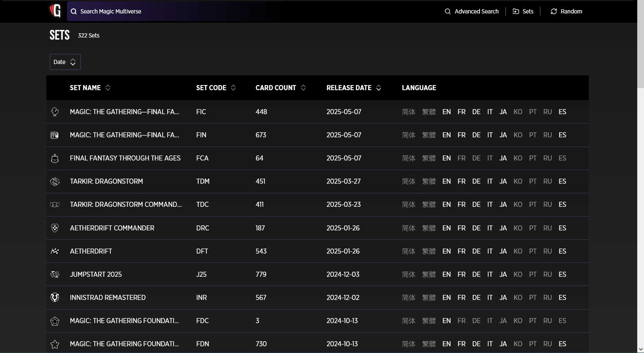Screen dimensions: 644x353
Task: Toggle the FR language for Aetherdrift
Action: (461, 251)
